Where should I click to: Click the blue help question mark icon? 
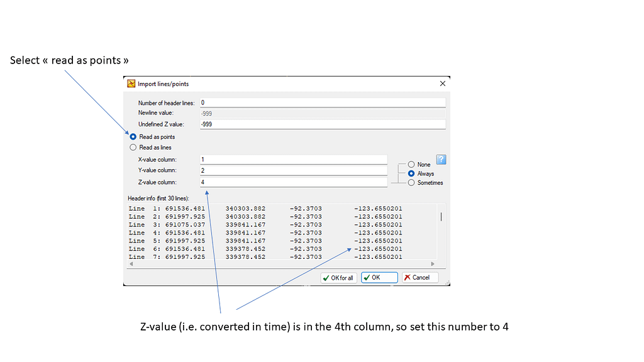click(441, 160)
